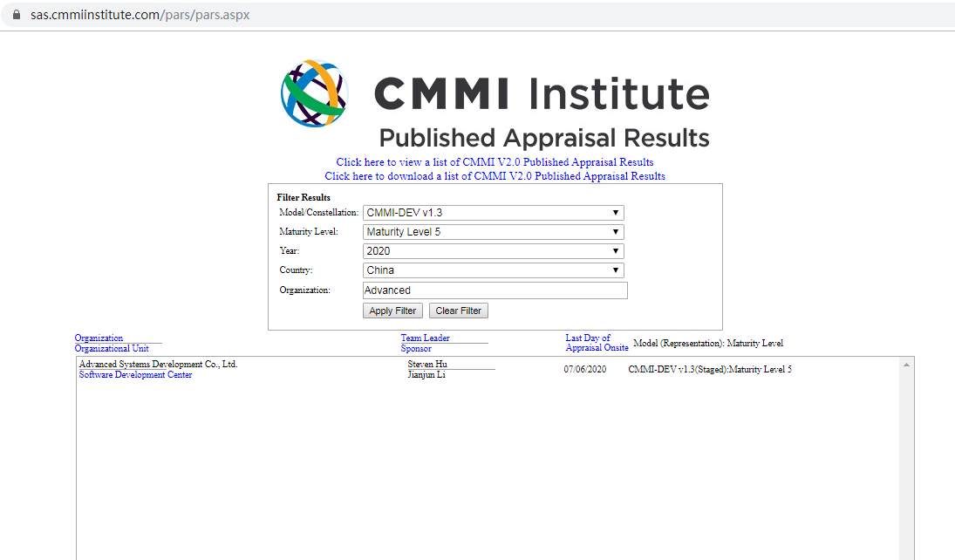Click the URL in the address bar
The image size is (955, 560).
coord(140,16)
